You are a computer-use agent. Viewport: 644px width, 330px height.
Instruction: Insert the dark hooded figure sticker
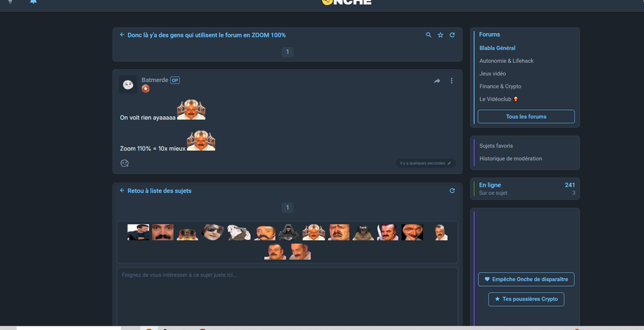[289, 233]
